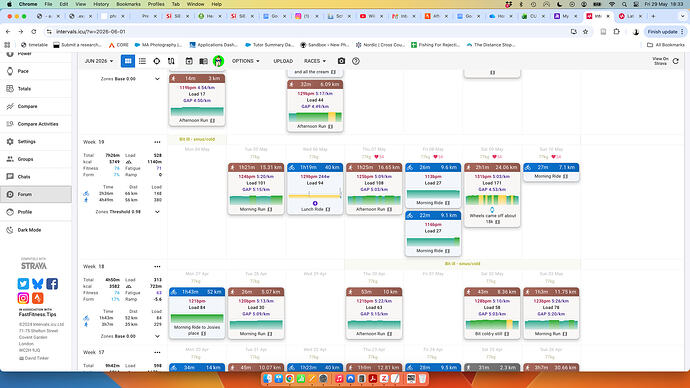Open the FastFitness.Tips link
Screen dimensions: 690x388
[x=37, y=315]
